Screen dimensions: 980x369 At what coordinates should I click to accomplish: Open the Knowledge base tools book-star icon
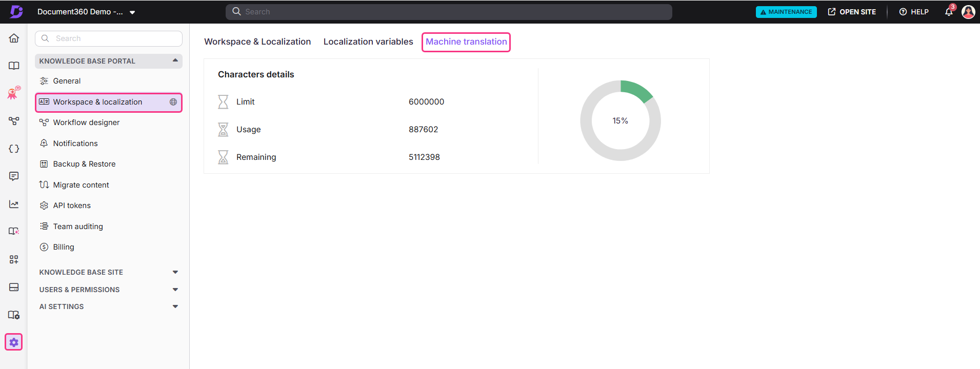(x=14, y=231)
